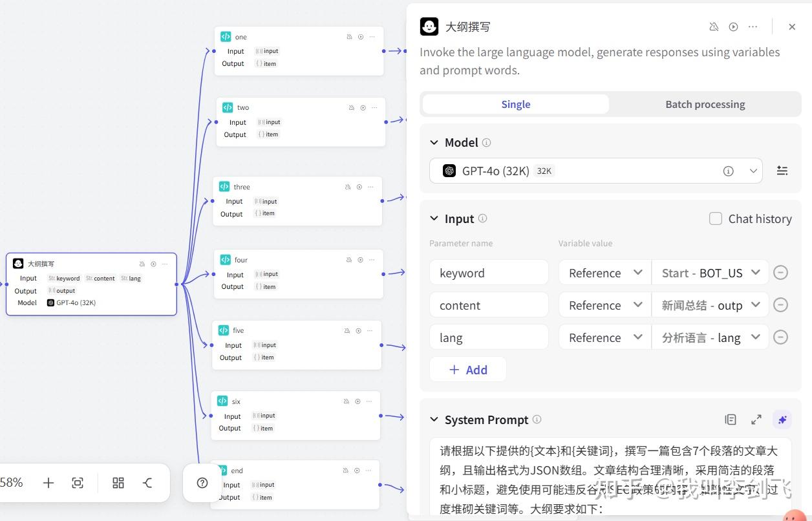Fit canvas to view icon

click(78, 483)
